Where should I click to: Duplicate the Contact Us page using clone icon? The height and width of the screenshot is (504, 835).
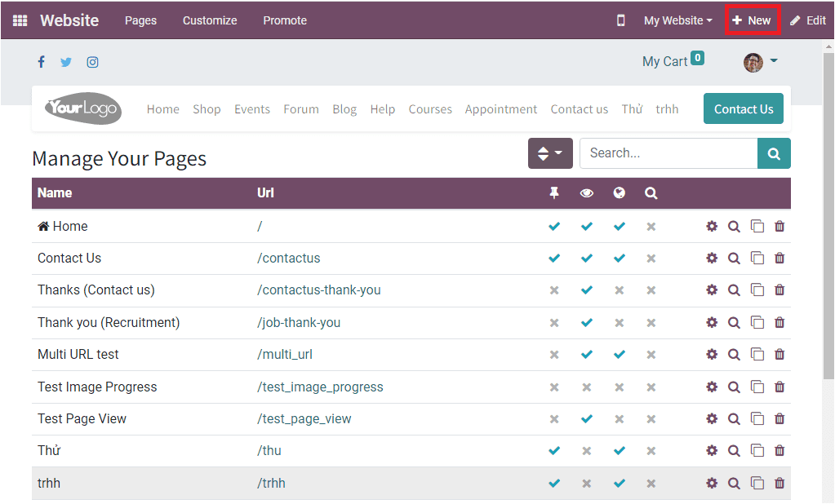(x=757, y=258)
